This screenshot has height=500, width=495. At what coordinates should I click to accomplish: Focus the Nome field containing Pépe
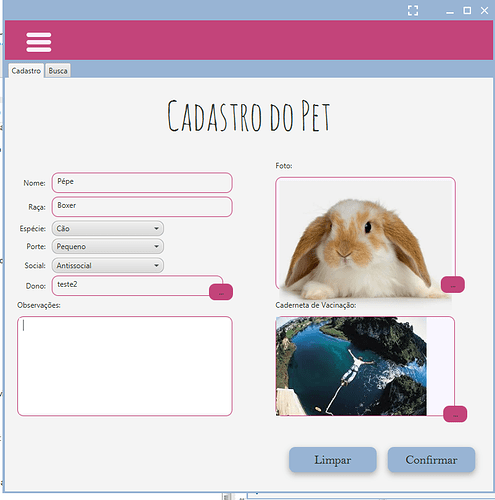142,182
